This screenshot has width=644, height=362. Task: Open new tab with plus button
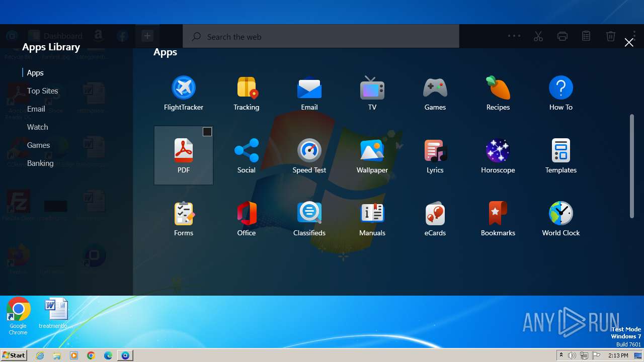(x=147, y=36)
